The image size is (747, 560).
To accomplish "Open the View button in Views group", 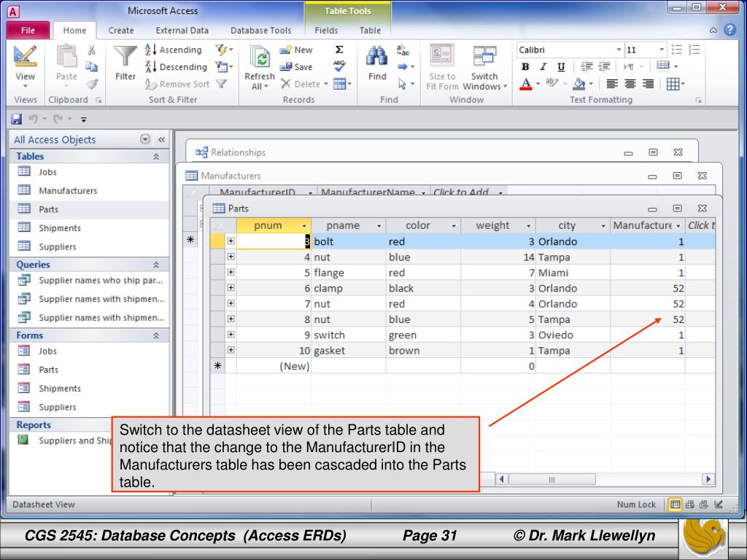I will [25, 66].
